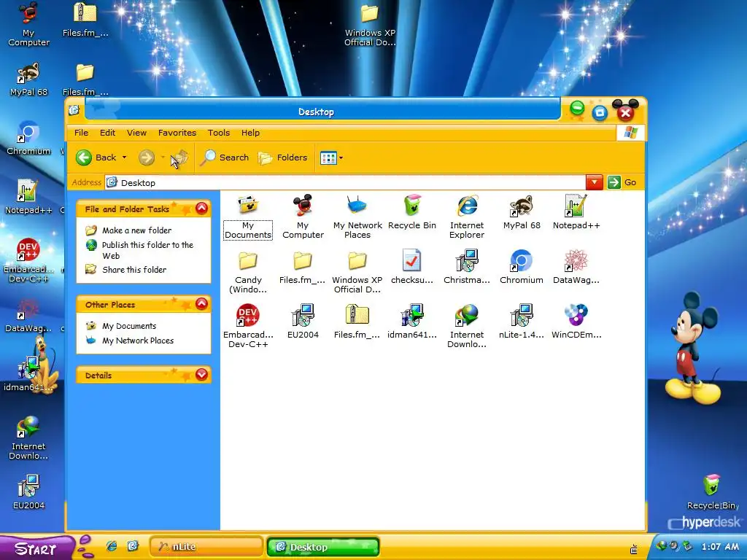Select Embarcad... Dev-C++ icon in window
This screenshot has width=747, height=560.
tap(248, 315)
